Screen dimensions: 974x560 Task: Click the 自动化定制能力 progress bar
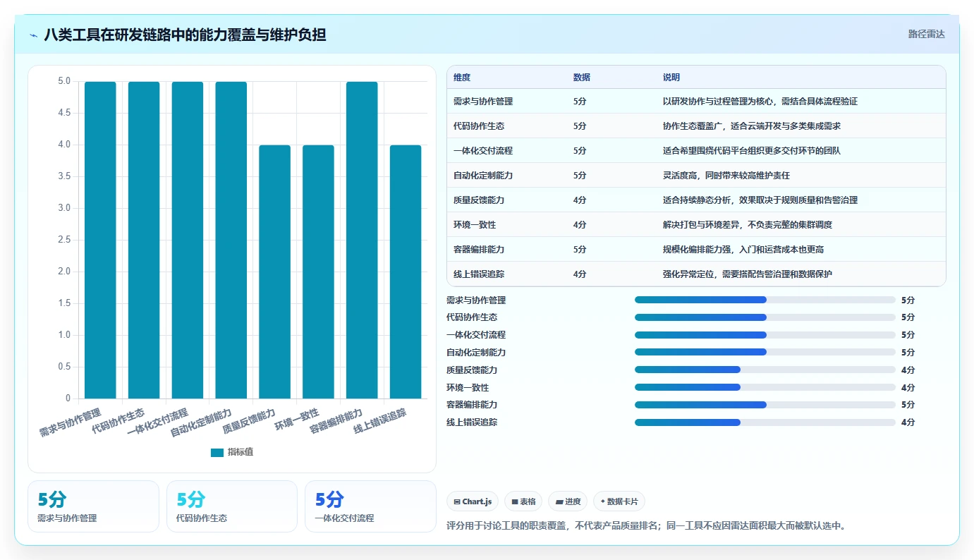tap(765, 352)
